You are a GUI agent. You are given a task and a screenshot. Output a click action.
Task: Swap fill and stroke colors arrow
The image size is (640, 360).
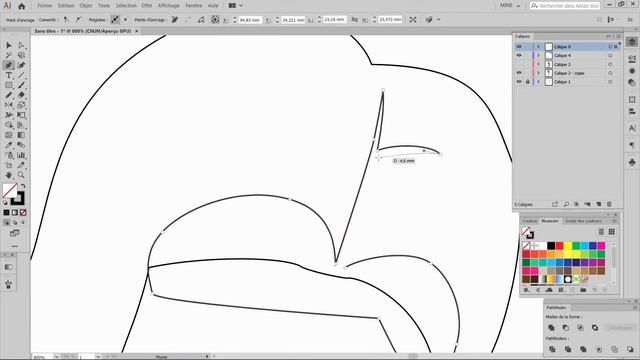point(23,186)
